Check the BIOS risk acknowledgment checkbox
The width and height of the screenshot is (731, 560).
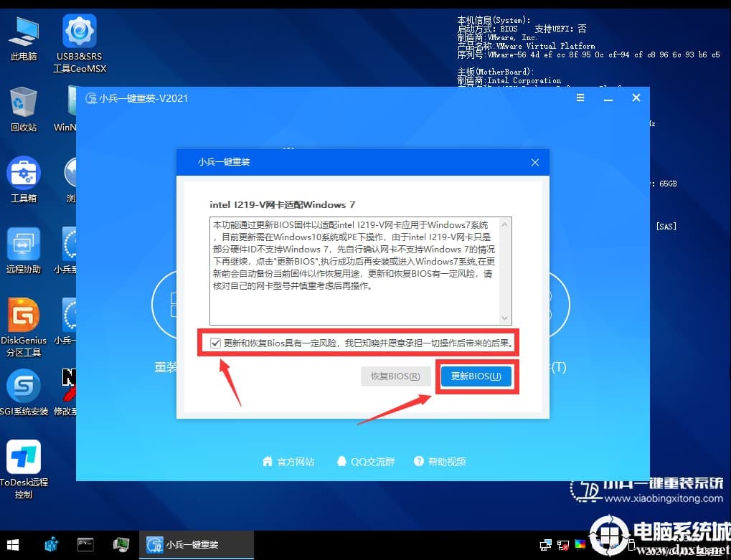coord(216,343)
